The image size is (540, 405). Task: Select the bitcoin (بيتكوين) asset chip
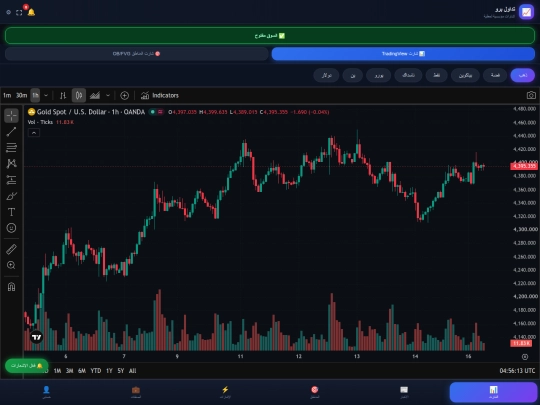[465, 75]
